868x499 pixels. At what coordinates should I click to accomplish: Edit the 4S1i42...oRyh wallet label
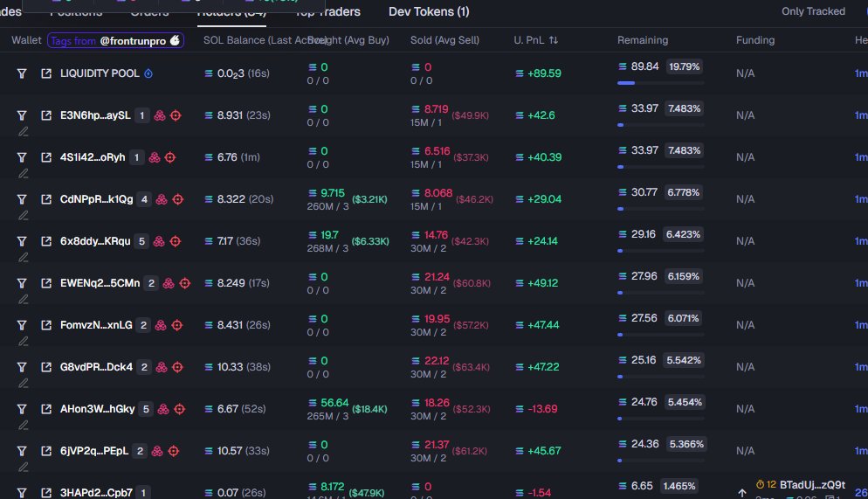point(24,174)
